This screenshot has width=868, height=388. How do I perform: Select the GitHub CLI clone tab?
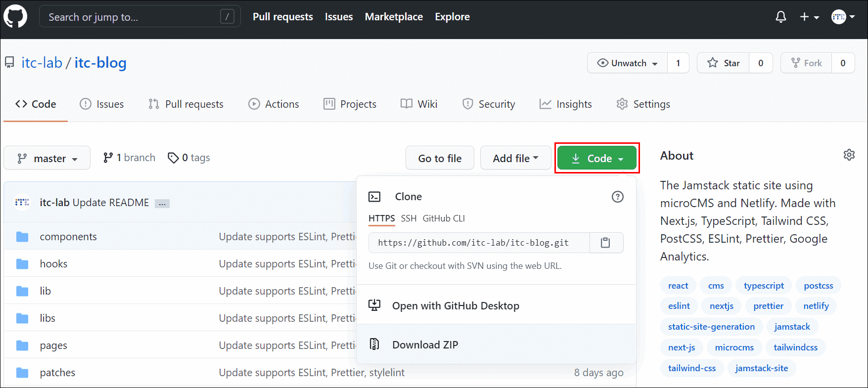[444, 218]
